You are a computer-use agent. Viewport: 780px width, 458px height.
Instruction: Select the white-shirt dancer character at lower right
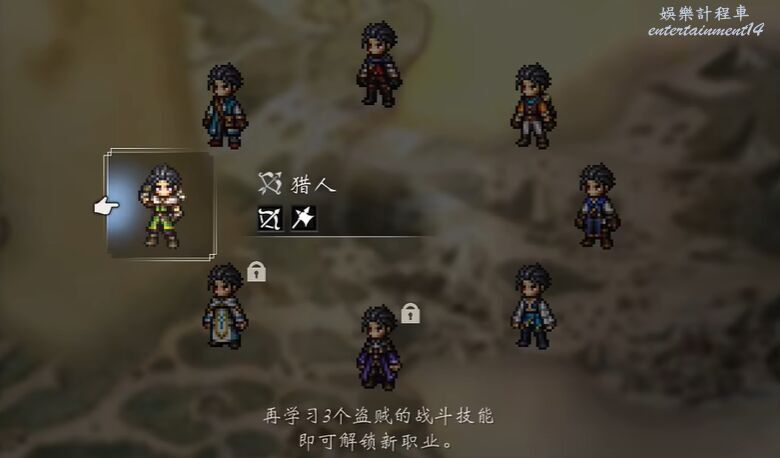point(533,306)
